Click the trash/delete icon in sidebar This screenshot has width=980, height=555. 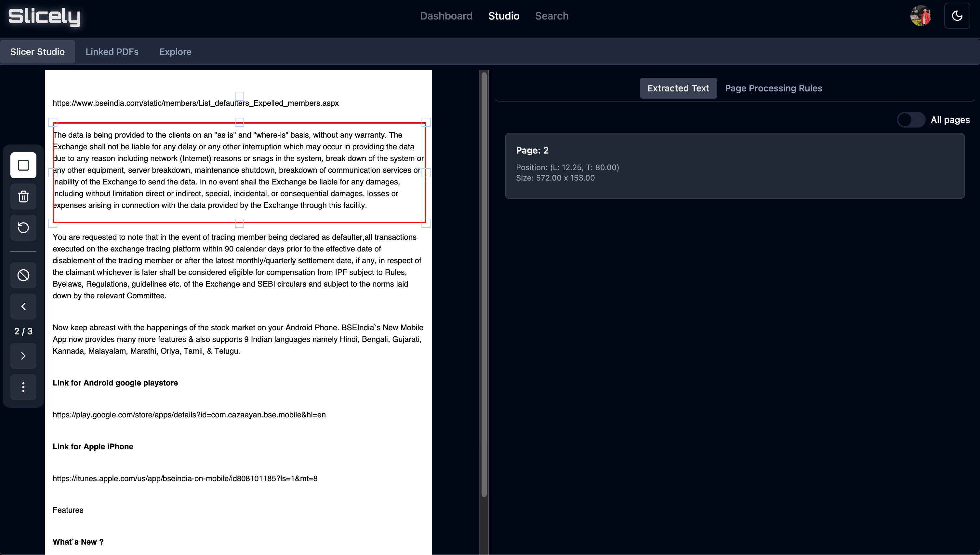pyautogui.click(x=23, y=196)
